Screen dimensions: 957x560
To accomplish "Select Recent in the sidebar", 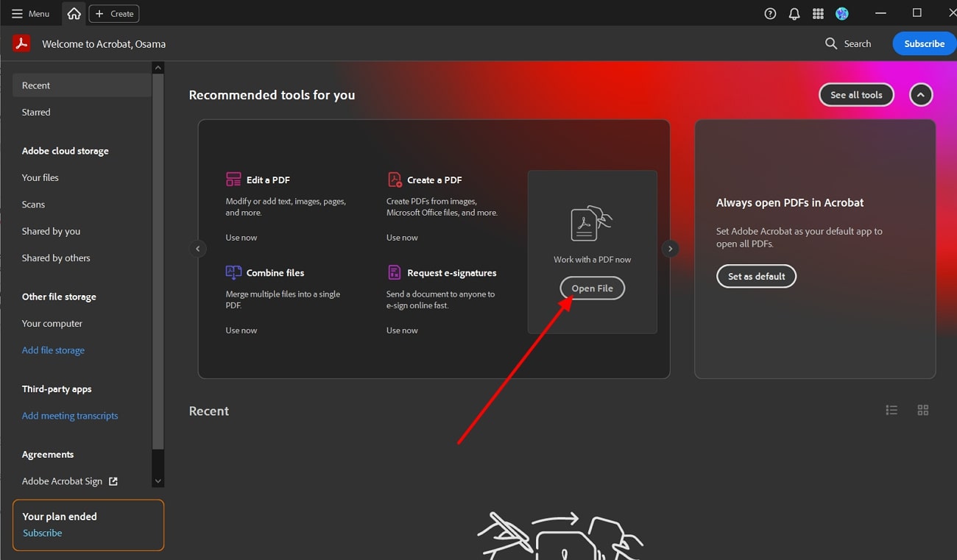I will (82, 85).
